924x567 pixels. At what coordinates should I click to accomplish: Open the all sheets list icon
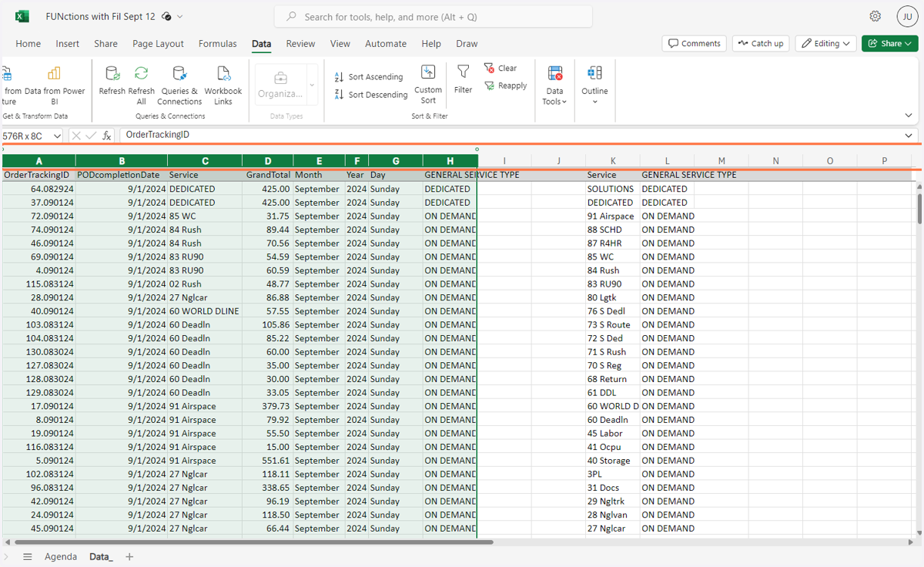[28, 556]
